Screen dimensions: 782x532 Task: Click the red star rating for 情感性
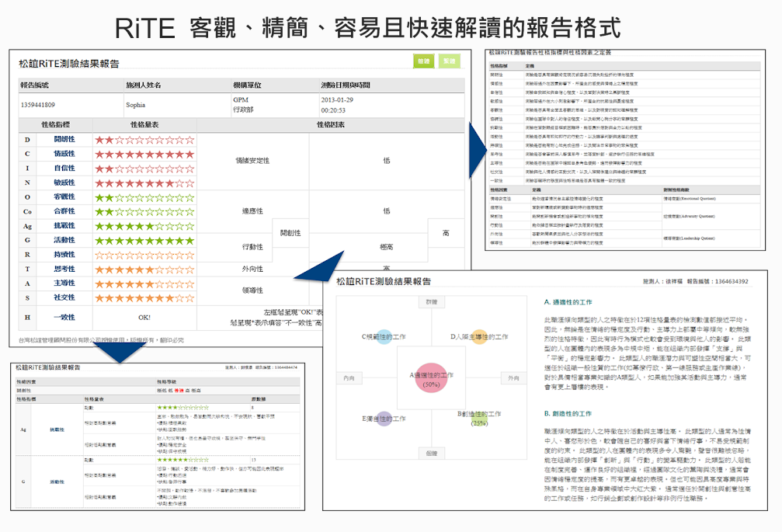point(144,155)
